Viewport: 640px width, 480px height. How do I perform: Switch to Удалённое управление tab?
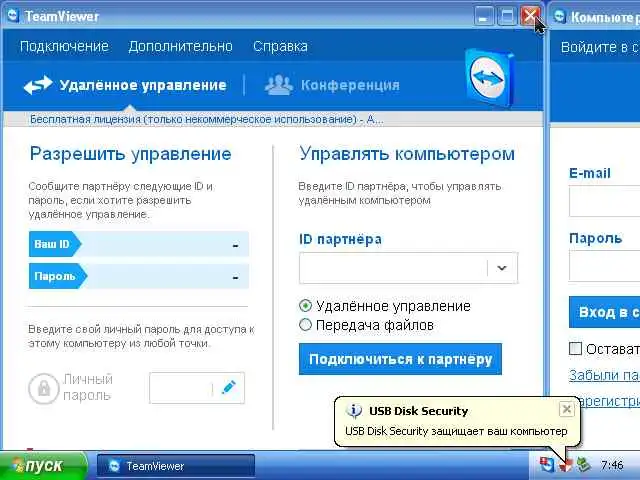coord(142,85)
